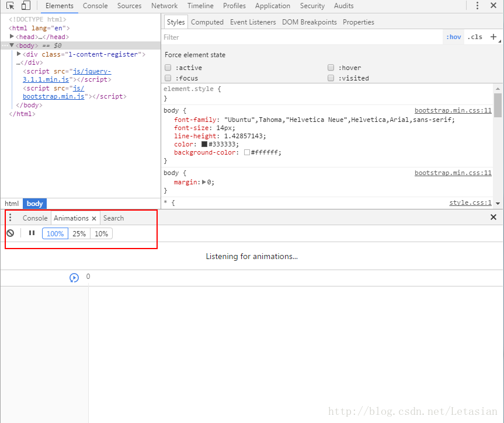Open the Console tab in top bar
Viewport: 504px width, 423px height.
click(95, 6)
